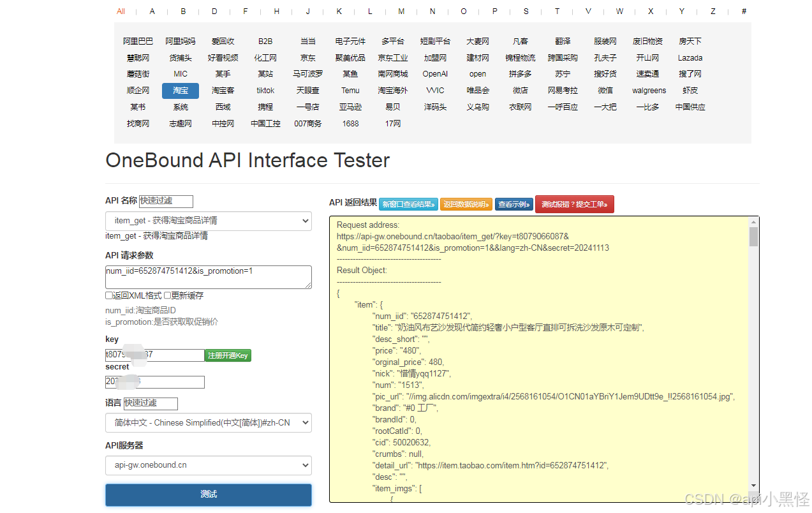Select the 阿里巴巴 platform

pyautogui.click(x=138, y=41)
